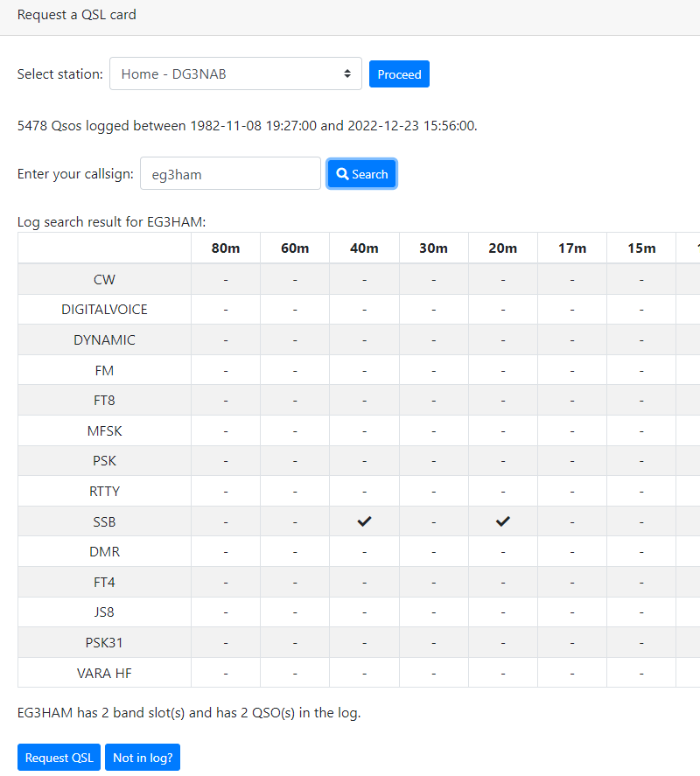Click the empty DMR 60m table cell
Image resolution: width=700 pixels, height=776 pixels.
294,551
